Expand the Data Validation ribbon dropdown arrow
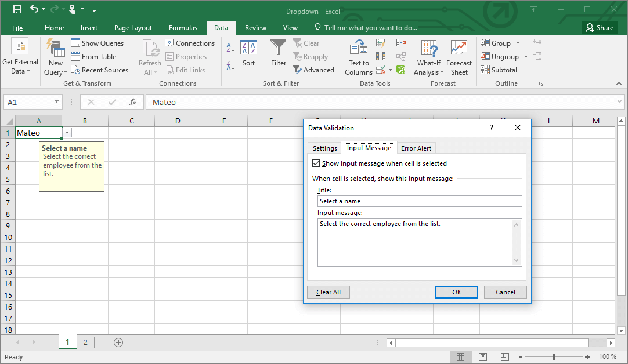The width and height of the screenshot is (628, 364). tap(390, 70)
